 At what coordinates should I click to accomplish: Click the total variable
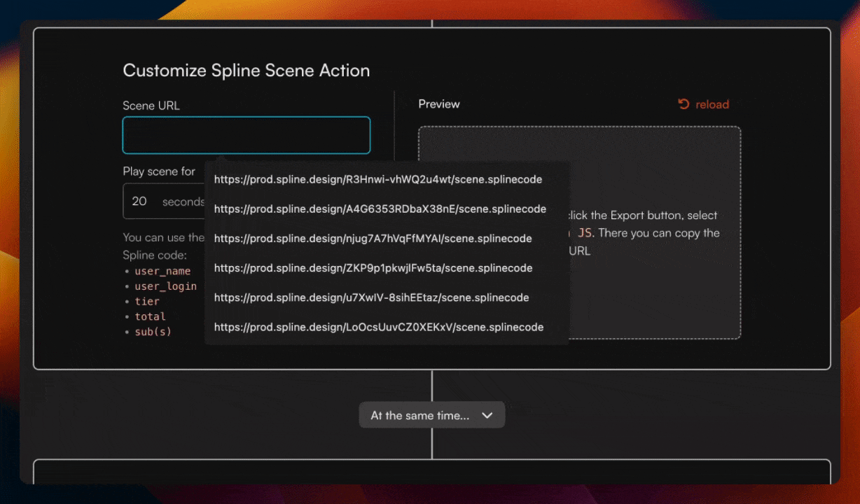point(150,316)
